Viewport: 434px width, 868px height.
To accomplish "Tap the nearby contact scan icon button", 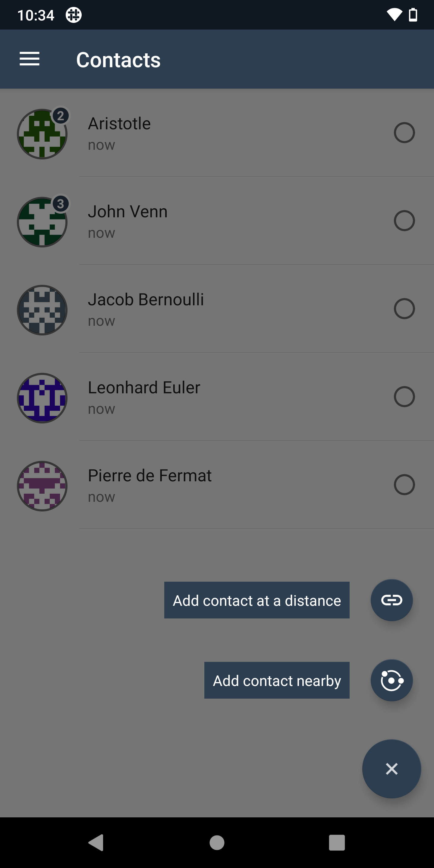I will 392,680.
